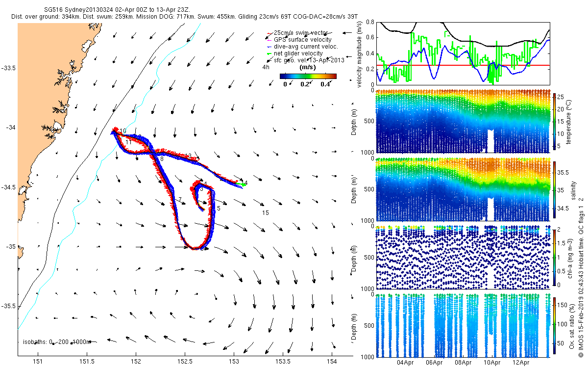Click waypoint label '7' on the glider track
The image size is (588, 368).
[180, 199]
